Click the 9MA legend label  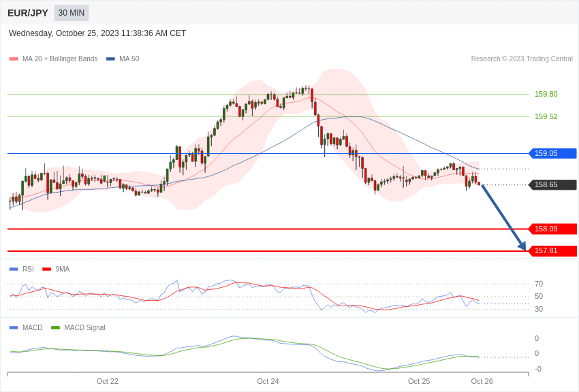[63, 269]
